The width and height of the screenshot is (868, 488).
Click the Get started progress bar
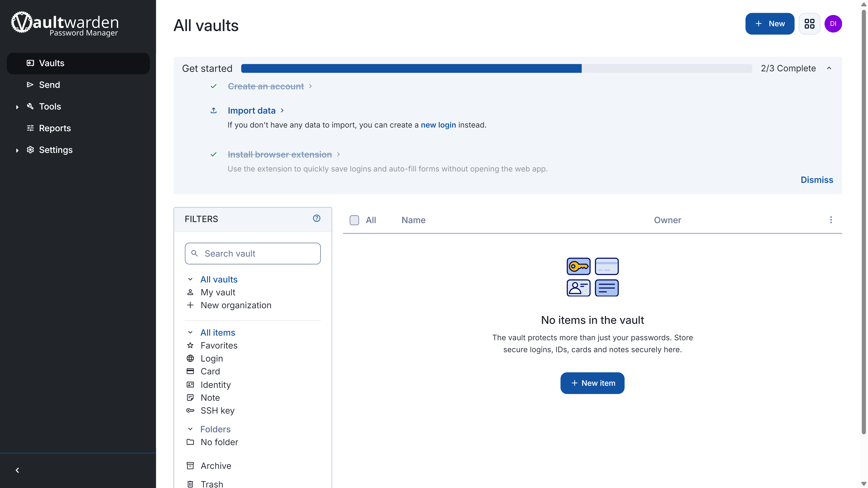point(497,68)
